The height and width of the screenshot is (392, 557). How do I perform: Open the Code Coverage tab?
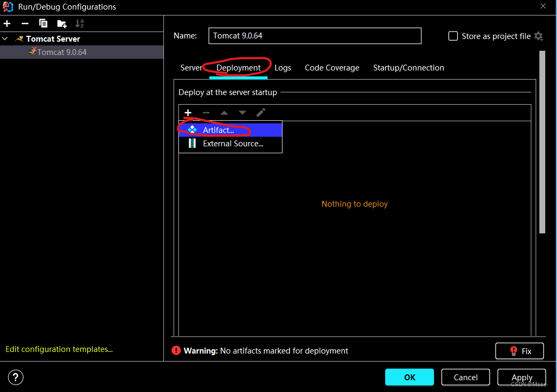[332, 68]
